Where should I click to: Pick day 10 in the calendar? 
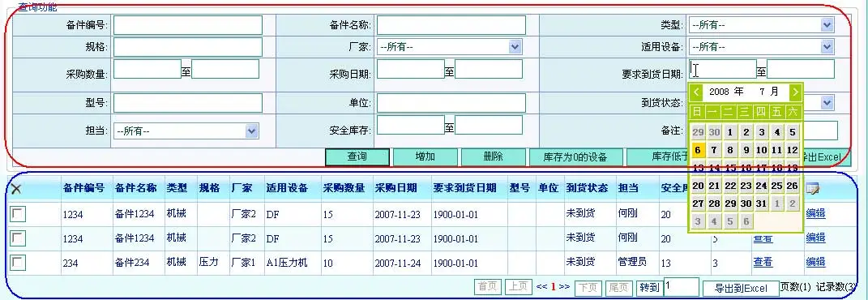point(762,150)
